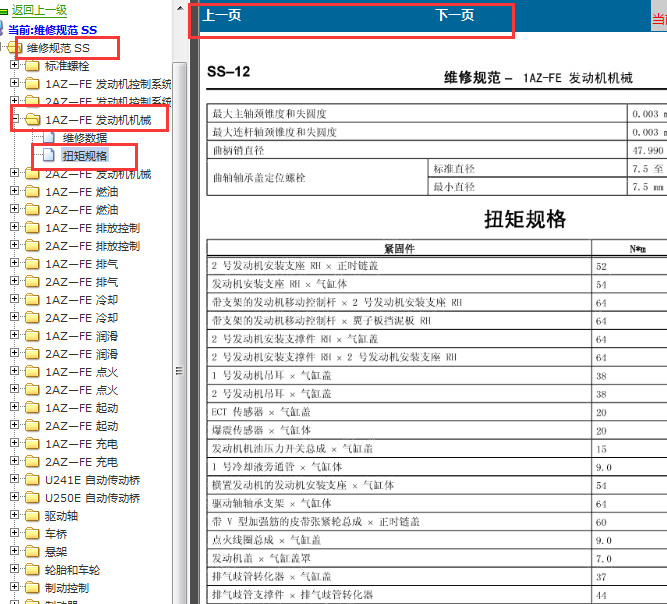The width and height of the screenshot is (667, 604).
Task: Select root node 维修规范 SS
Action: (x=58, y=48)
